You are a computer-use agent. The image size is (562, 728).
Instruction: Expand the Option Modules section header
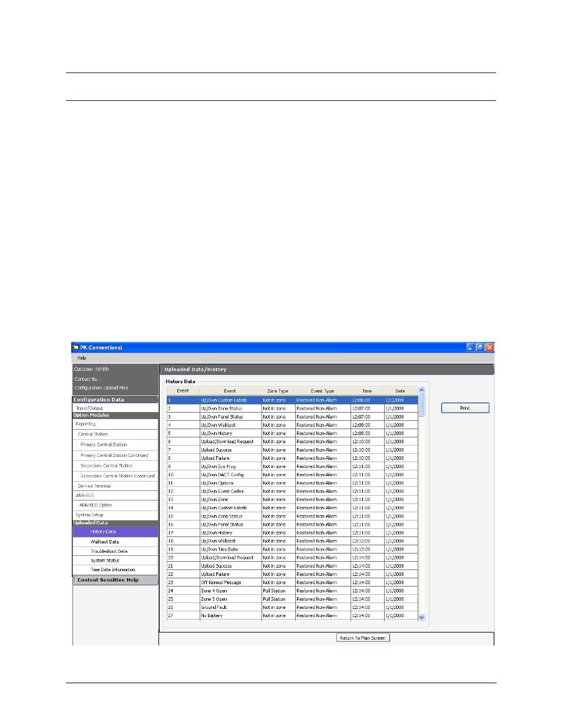[115, 415]
